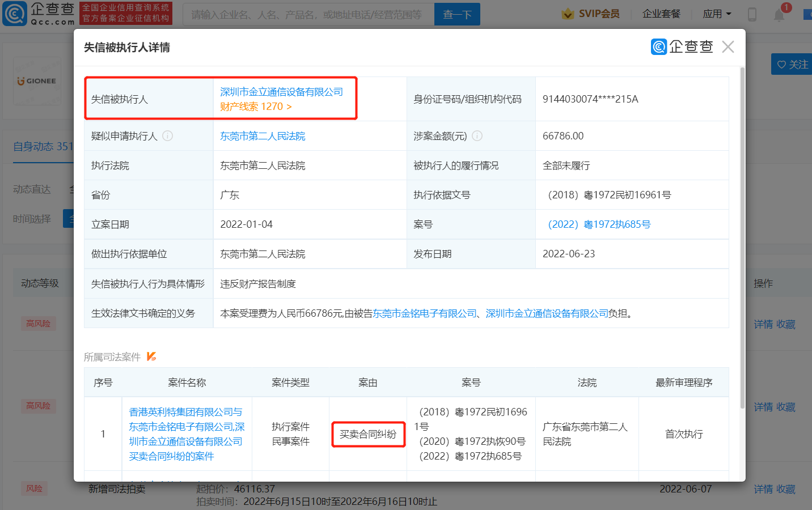Open the 企业套餐 menu item
Screen dimensions: 812x510
(x=661, y=12)
